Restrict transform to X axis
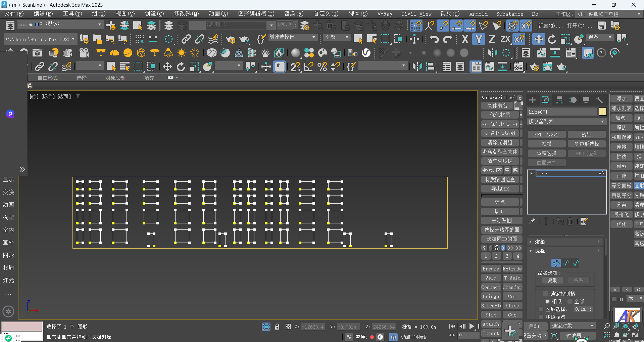 [465, 39]
